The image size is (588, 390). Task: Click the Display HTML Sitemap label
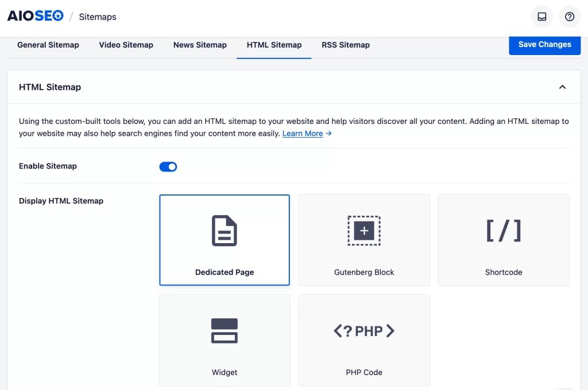[x=61, y=201]
